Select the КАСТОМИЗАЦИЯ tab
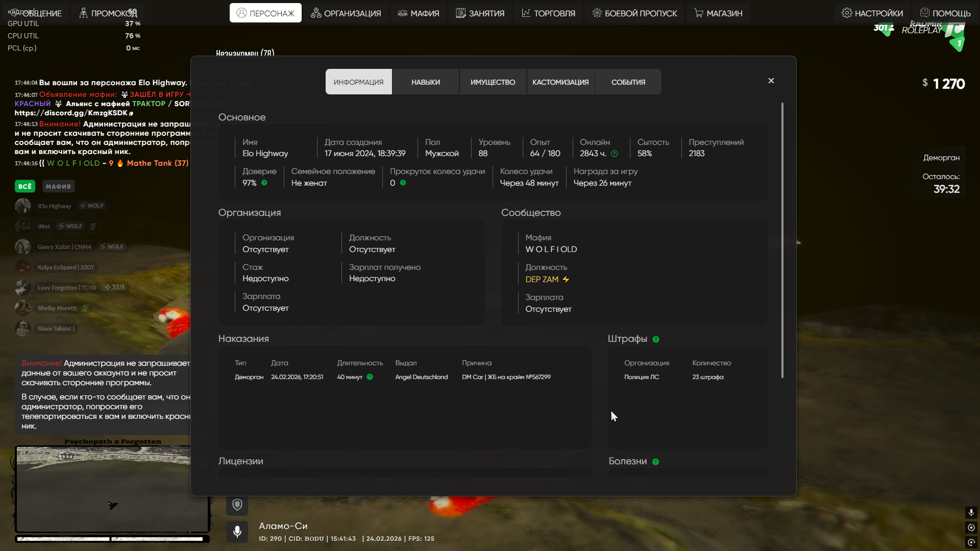 point(560,82)
